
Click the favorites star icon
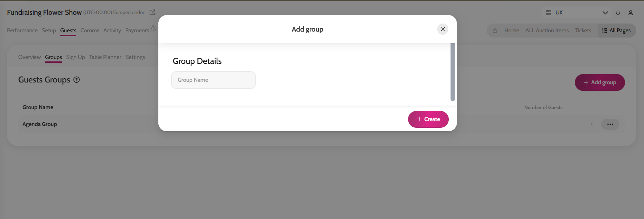pos(495,31)
